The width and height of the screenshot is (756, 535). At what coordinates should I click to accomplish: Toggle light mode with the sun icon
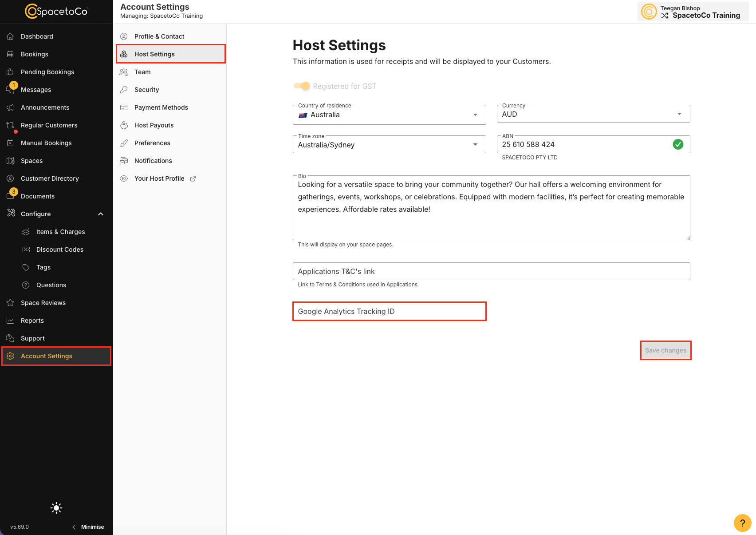click(56, 508)
